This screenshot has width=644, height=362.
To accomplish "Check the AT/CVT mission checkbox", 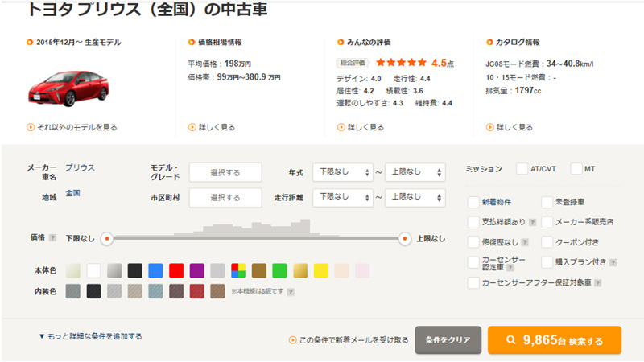I will [x=522, y=169].
